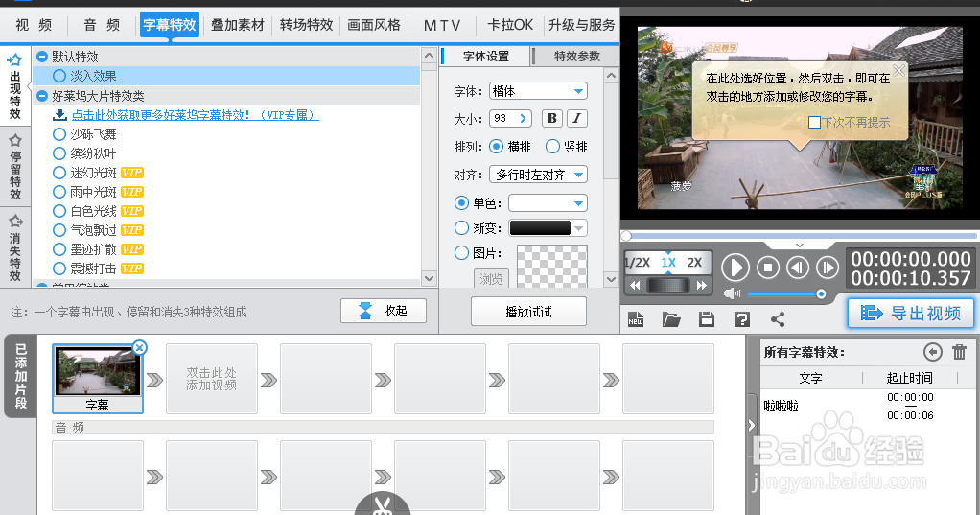Click the black gradient color swatch

point(540,228)
